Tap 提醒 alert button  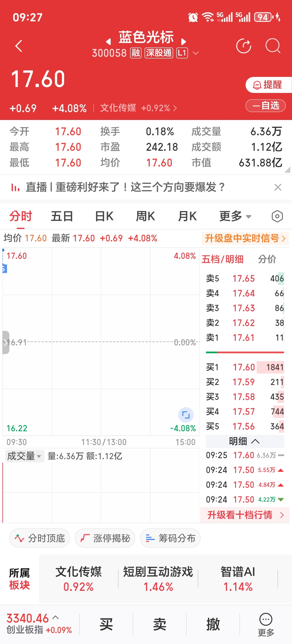[268, 85]
